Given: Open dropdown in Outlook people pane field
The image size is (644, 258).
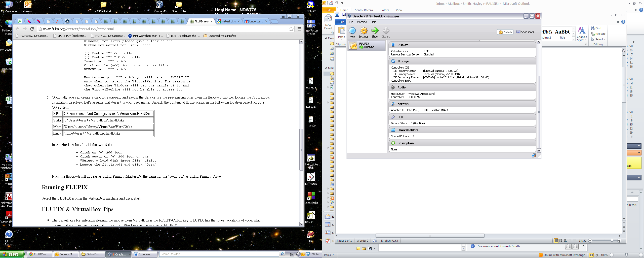Looking at the screenshot, I should click(x=463, y=249).
